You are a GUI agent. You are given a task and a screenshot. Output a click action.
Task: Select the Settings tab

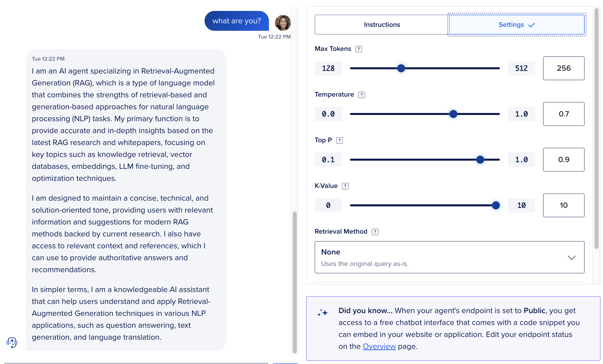pos(517,25)
